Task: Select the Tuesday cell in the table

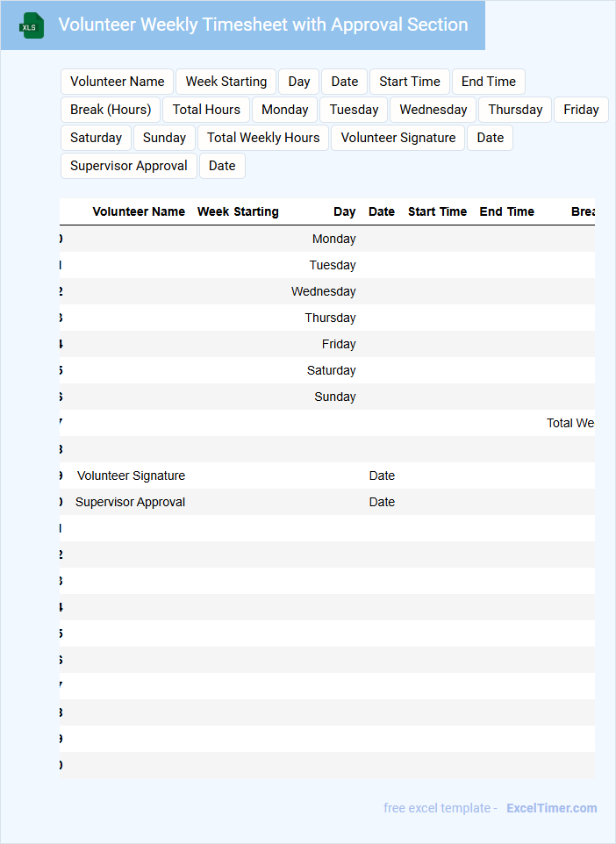Action: click(x=333, y=265)
